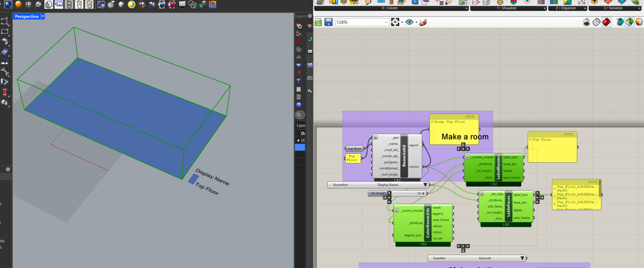Image resolution: width=644 pixels, height=268 pixels.
Task: Click the red delete layer X icon
Action: 299,41
